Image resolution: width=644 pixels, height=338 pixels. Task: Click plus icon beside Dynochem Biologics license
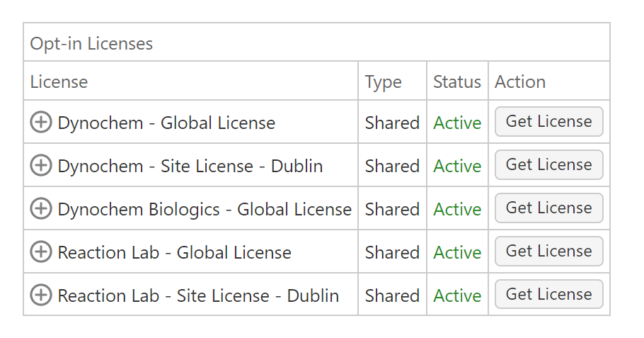tap(41, 209)
